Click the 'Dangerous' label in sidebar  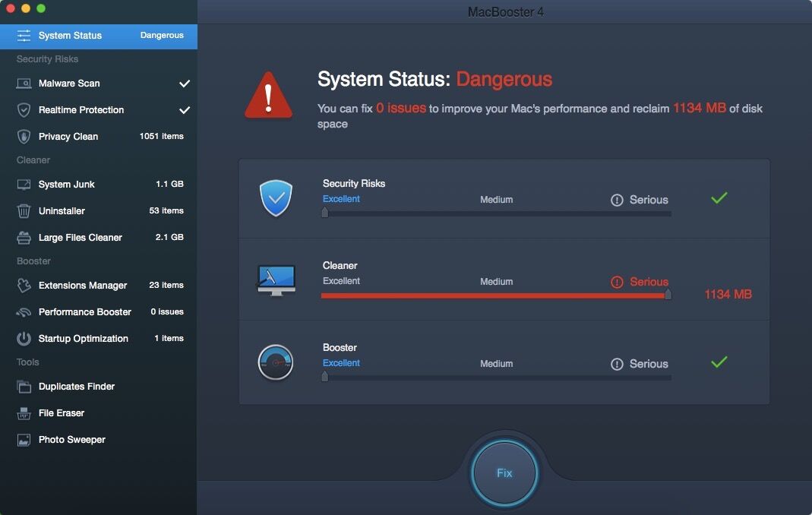pos(162,35)
